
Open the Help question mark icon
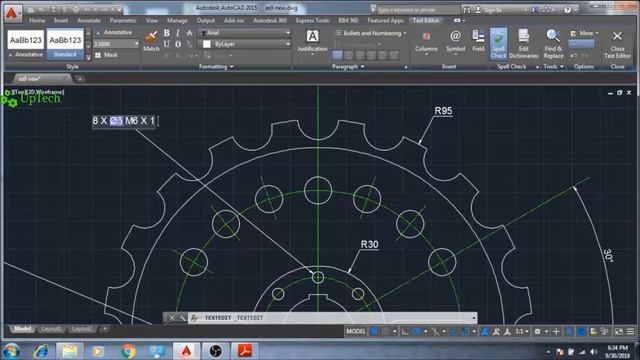(x=567, y=9)
